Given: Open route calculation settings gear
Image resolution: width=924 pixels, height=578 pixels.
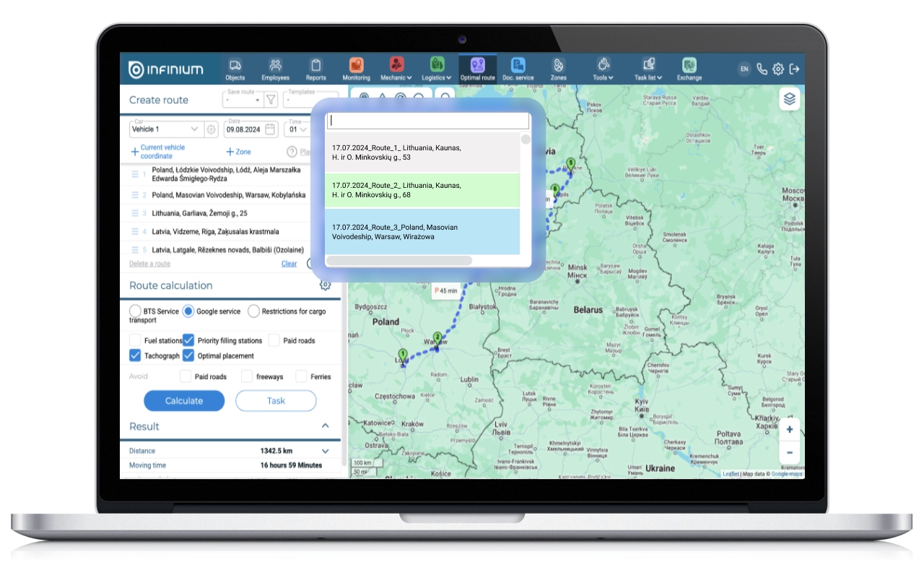Looking at the screenshot, I should tap(325, 285).
